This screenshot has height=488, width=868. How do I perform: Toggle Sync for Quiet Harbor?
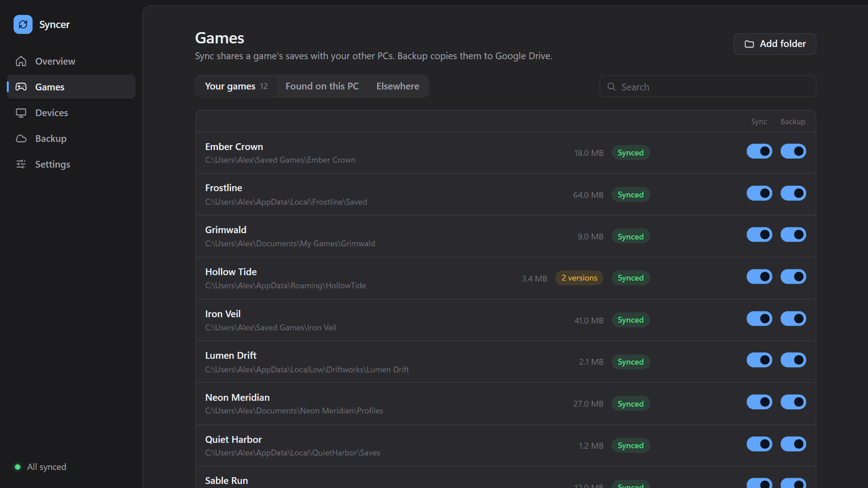[x=759, y=444]
